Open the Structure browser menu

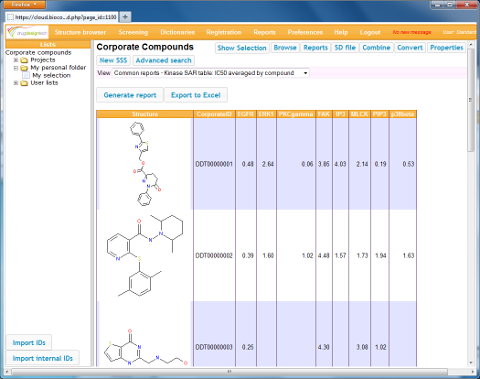click(80, 32)
